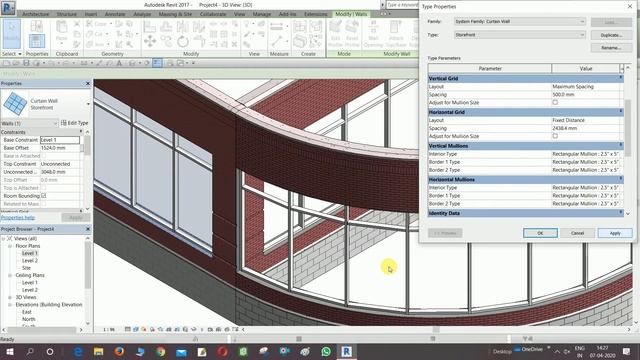This screenshot has height=360, width=640.
Task: Open the Architecture ribbon tab
Action: 36,14
